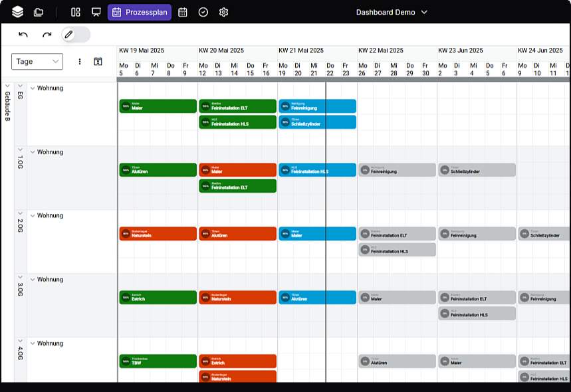This screenshot has width=571, height=392.
Task: Open the calendar view icon
Action: 183,12
